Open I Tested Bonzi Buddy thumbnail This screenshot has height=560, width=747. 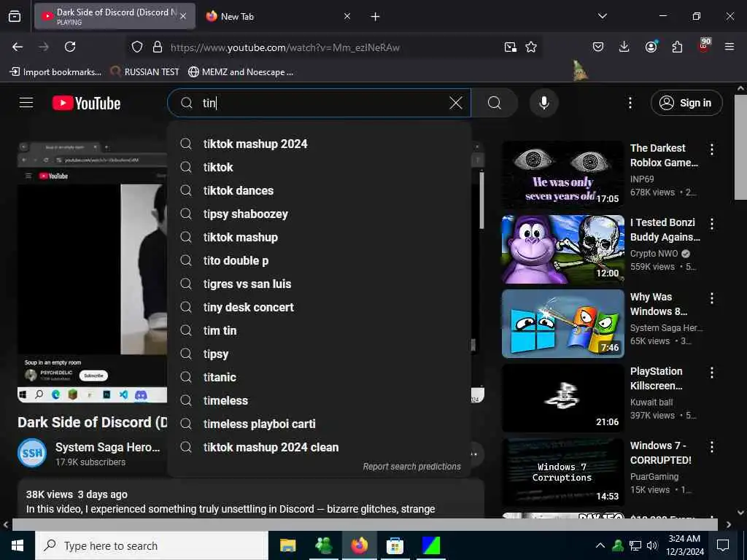(x=562, y=249)
